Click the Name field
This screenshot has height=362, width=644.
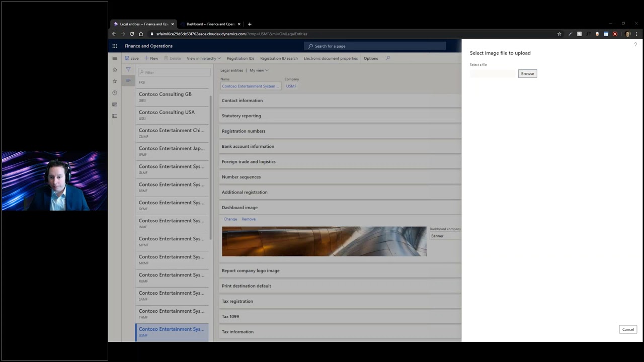251,86
